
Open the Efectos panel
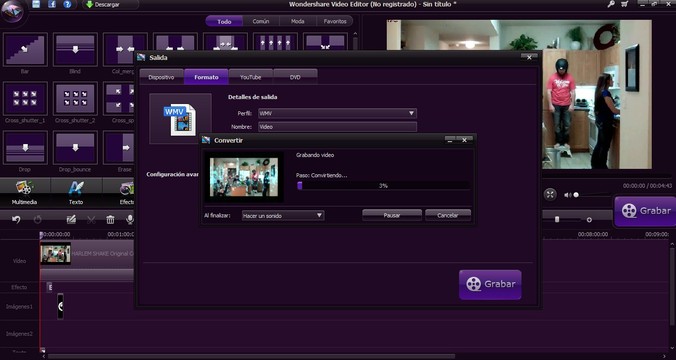pyautogui.click(x=119, y=192)
